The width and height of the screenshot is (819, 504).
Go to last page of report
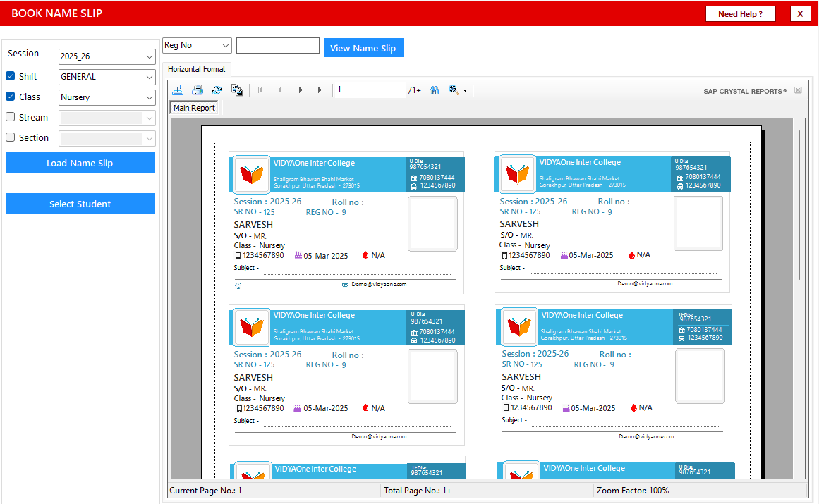pyautogui.click(x=320, y=90)
